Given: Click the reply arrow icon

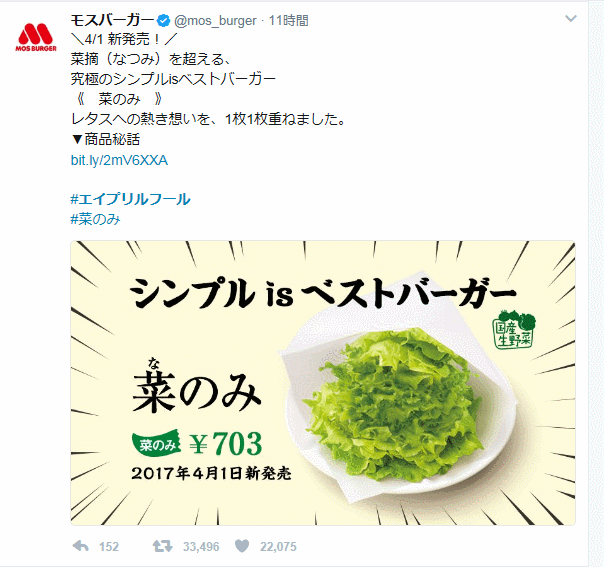Looking at the screenshot, I should [81, 546].
